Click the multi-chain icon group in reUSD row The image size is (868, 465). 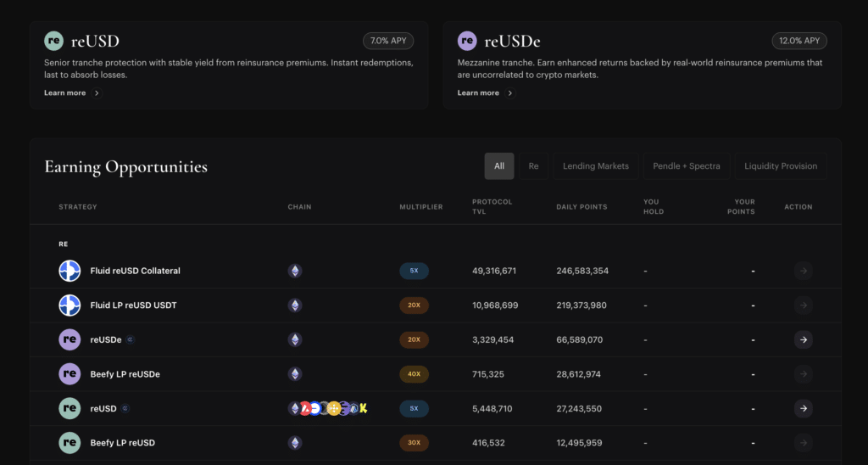point(328,408)
